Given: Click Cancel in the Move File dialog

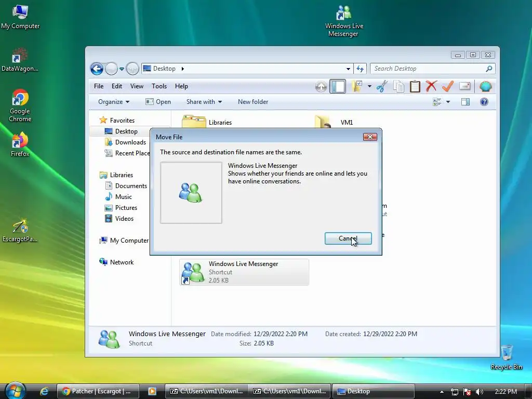Looking at the screenshot, I should coord(348,238).
